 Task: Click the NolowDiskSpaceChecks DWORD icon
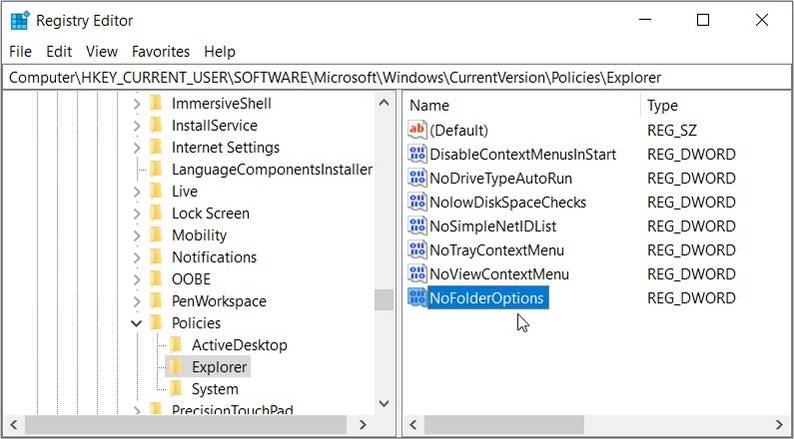[x=417, y=202]
